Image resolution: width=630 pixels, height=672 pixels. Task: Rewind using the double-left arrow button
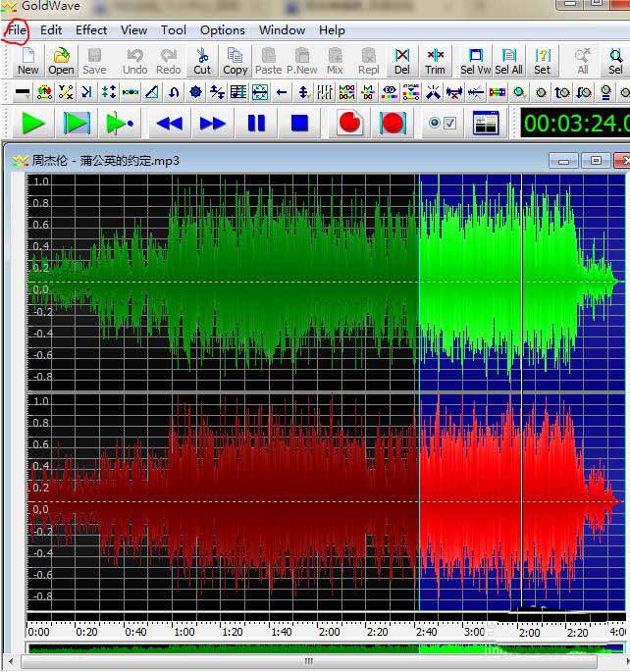coord(170,124)
